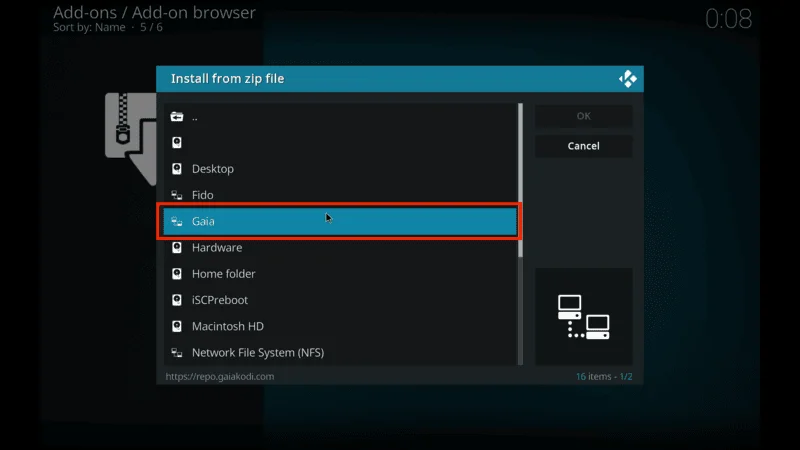Go up with the '..' entry
Screen dimensions: 800x450
click(340, 117)
